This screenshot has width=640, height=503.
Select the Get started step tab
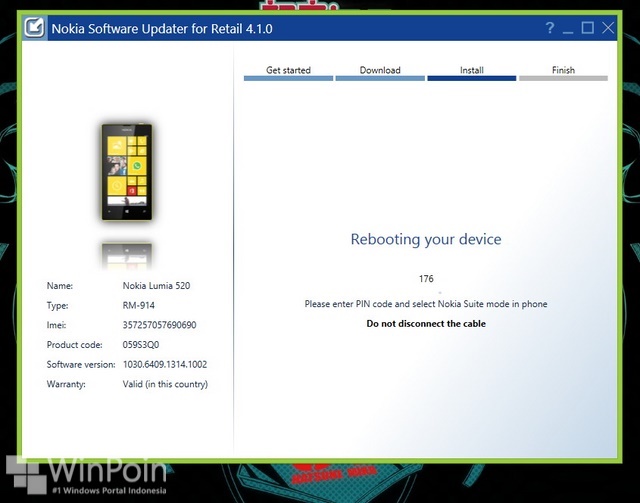coord(288,73)
